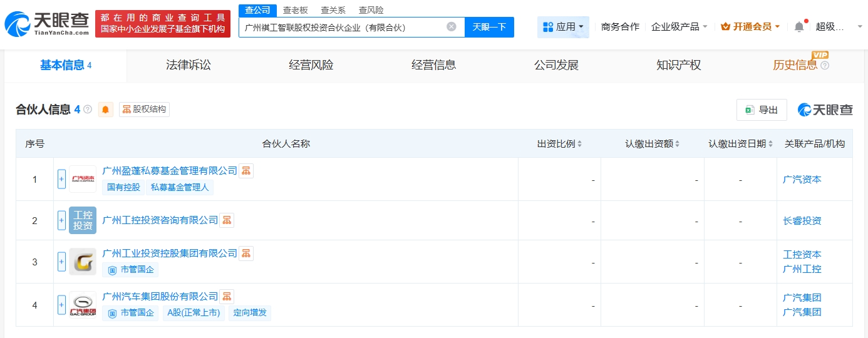Image resolution: width=868 pixels, height=338 pixels.
Task: Click the 导出 export button
Action: [x=762, y=110]
